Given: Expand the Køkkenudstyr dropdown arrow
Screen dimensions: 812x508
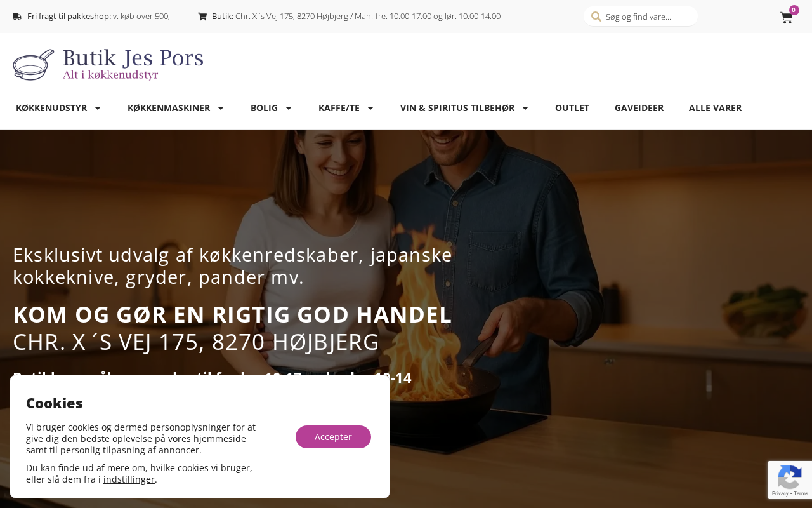Looking at the screenshot, I should pyautogui.click(x=98, y=108).
